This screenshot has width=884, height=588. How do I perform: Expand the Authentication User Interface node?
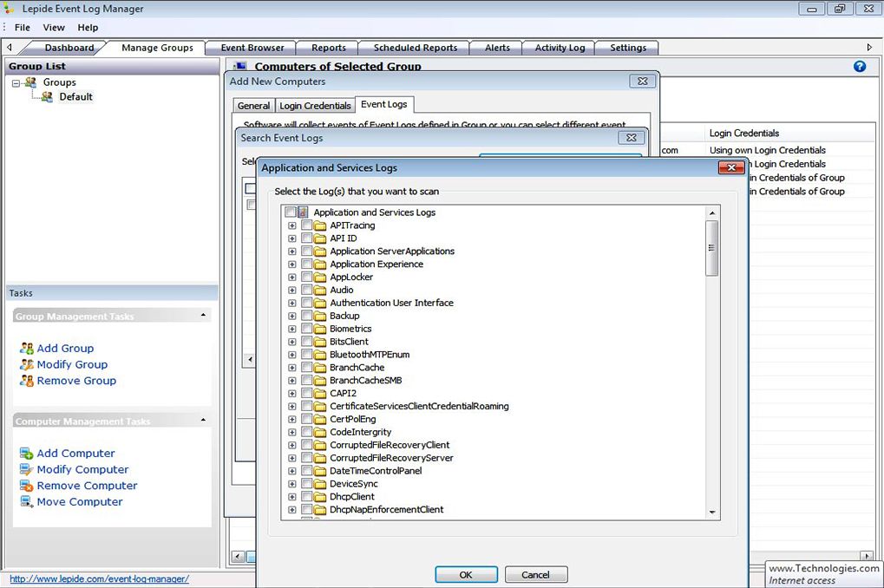coord(292,304)
